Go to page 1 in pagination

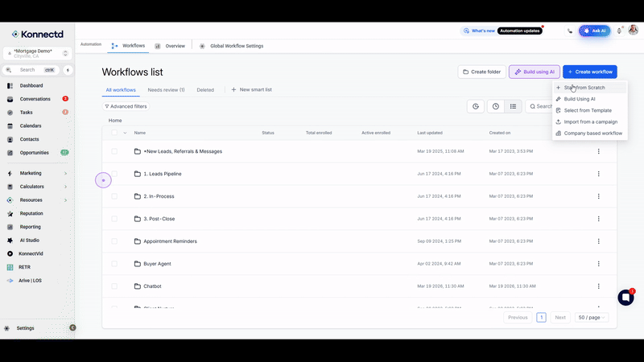(541, 318)
